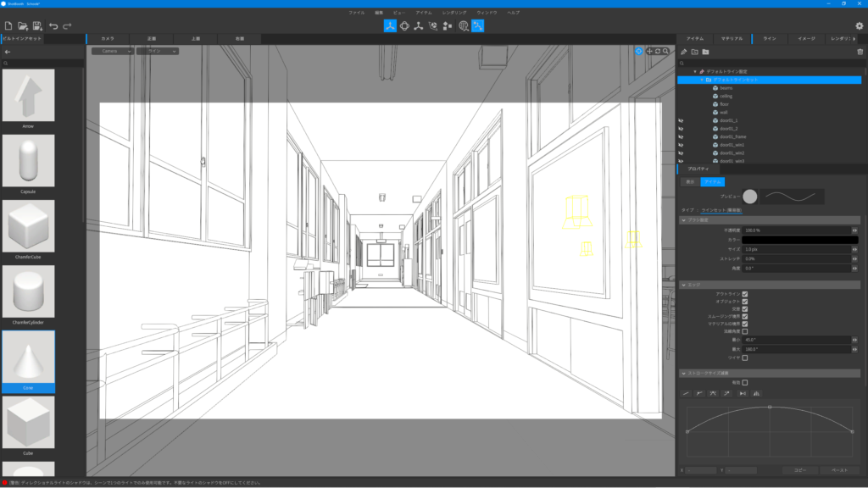Click the 表示 property button
868x488 pixels.
pos(690,182)
